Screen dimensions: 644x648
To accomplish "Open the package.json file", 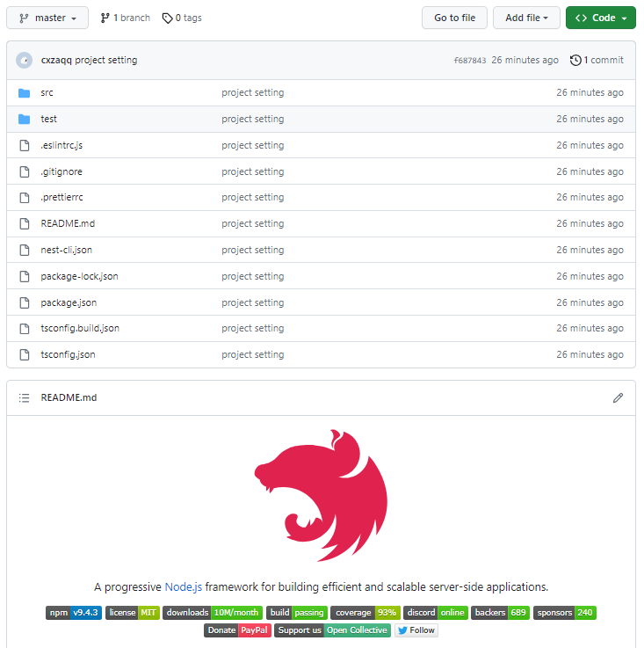I will point(69,303).
